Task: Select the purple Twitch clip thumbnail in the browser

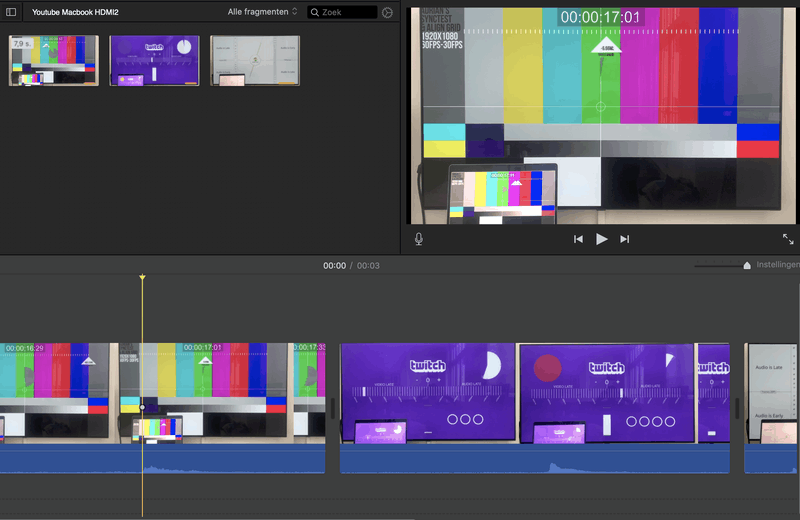Action: (x=154, y=60)
